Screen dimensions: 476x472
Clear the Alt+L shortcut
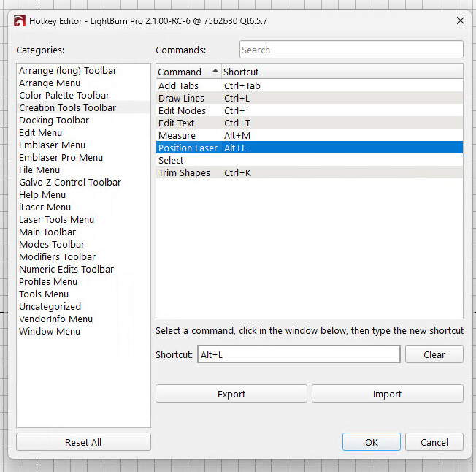pyautogui.click(x=434, y=354)
